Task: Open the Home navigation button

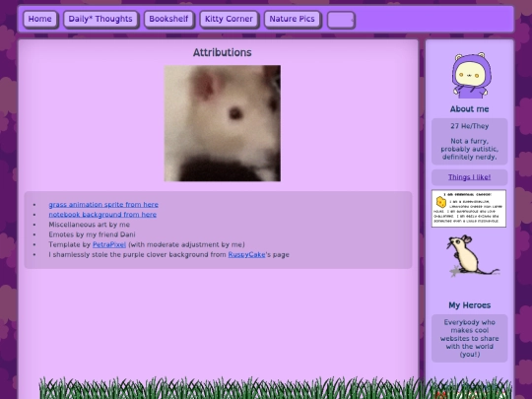Action: pos(40,20)
